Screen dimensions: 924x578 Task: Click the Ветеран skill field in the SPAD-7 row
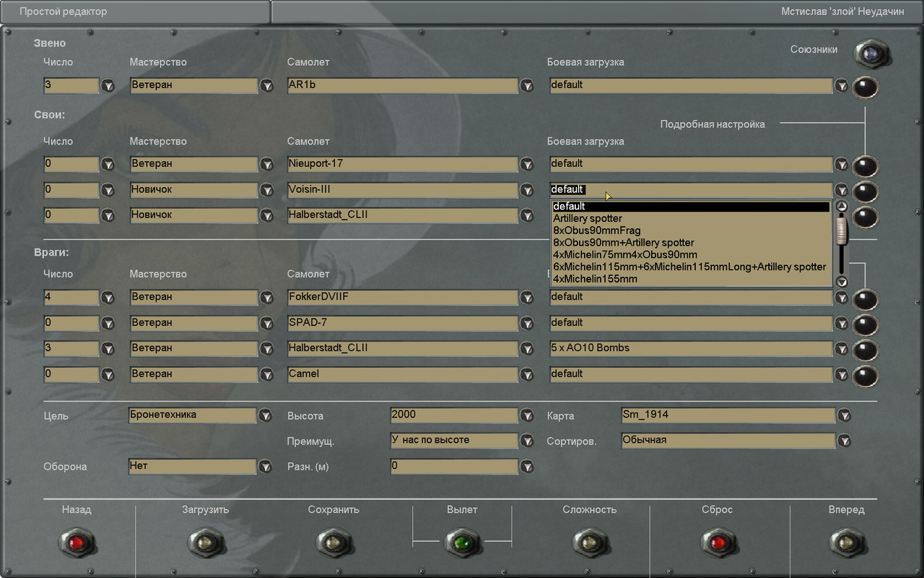pyautogui.click(x=194, y=323)
